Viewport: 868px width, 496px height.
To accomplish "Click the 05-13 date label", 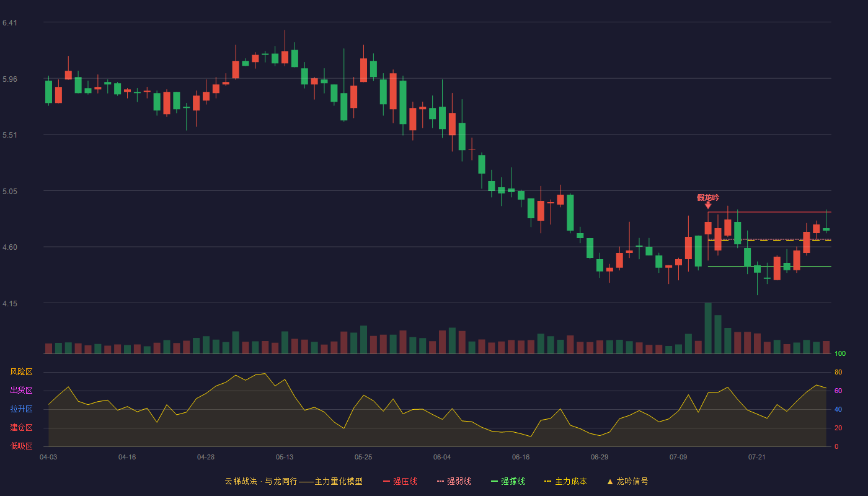I will click(285, 457).
